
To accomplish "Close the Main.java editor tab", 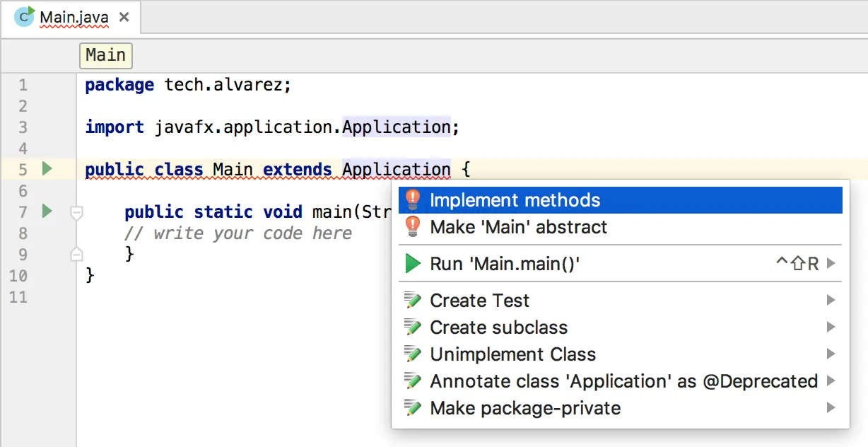I will 124,16.
